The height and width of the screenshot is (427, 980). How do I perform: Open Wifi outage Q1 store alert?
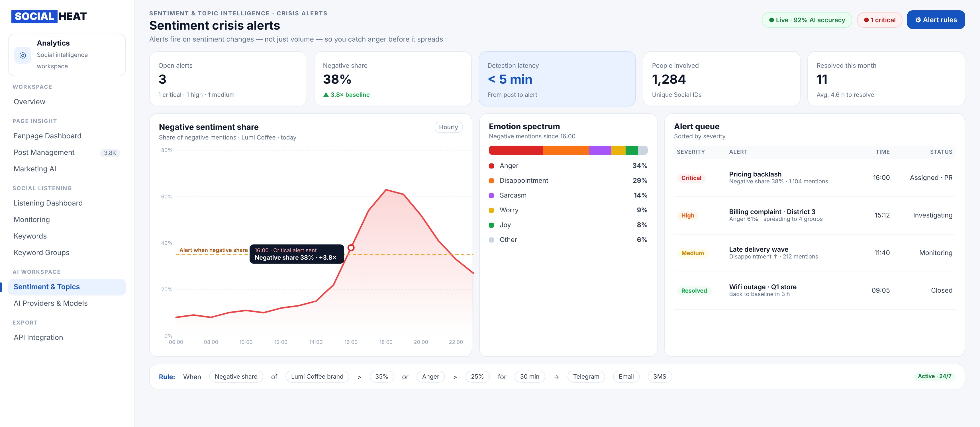point(814,290)
